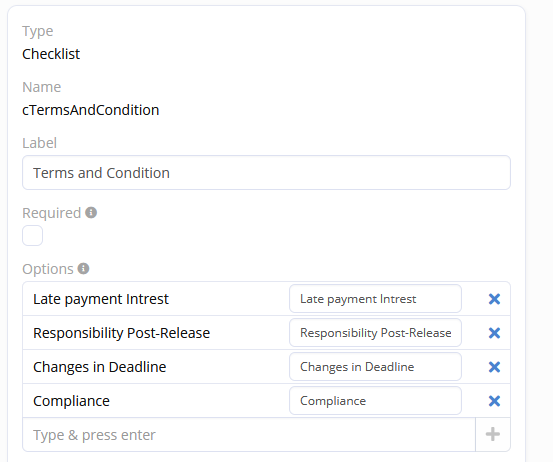Edit the Compliance label input
This screenshot has width=553, height=462.
(375, 401)
